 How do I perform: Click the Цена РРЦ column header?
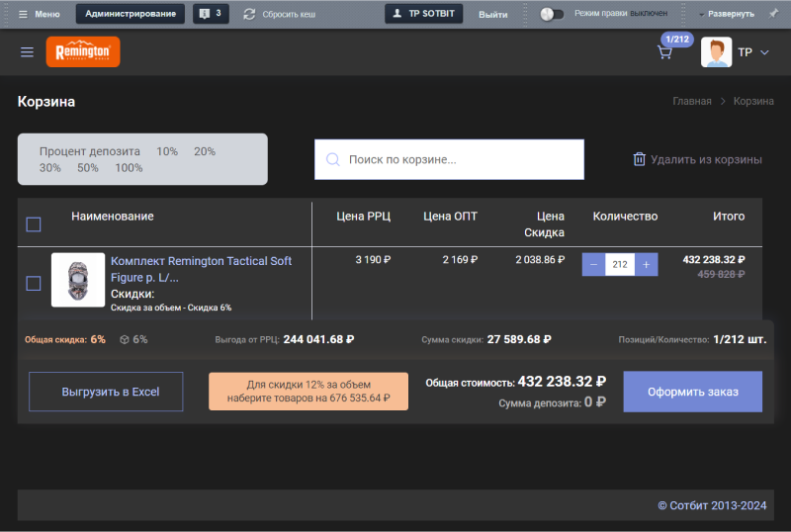(x=363, y=216)
